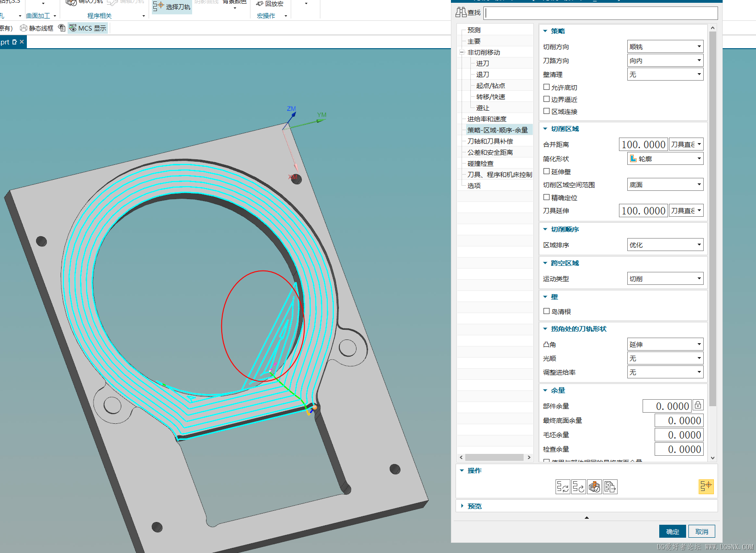This screenshot has width=756, height=553.
Task: Collapse the 跨空区域 section
Action: [545, 263]
